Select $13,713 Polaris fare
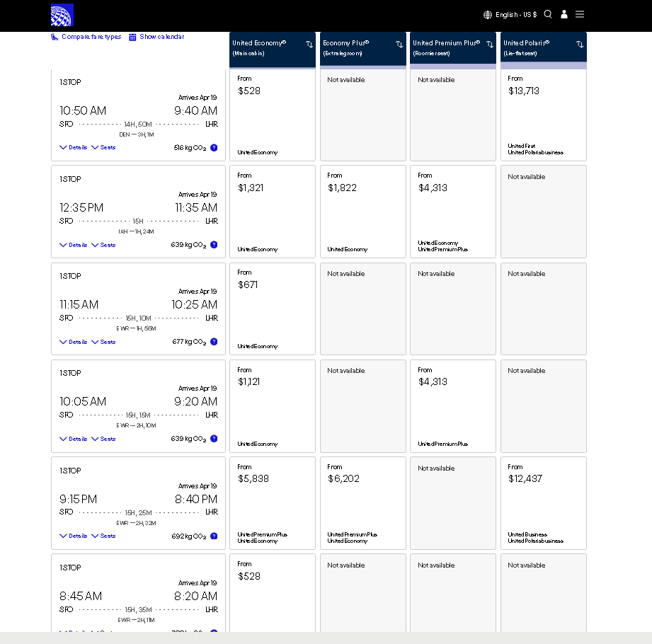 (x=544, y=115)
